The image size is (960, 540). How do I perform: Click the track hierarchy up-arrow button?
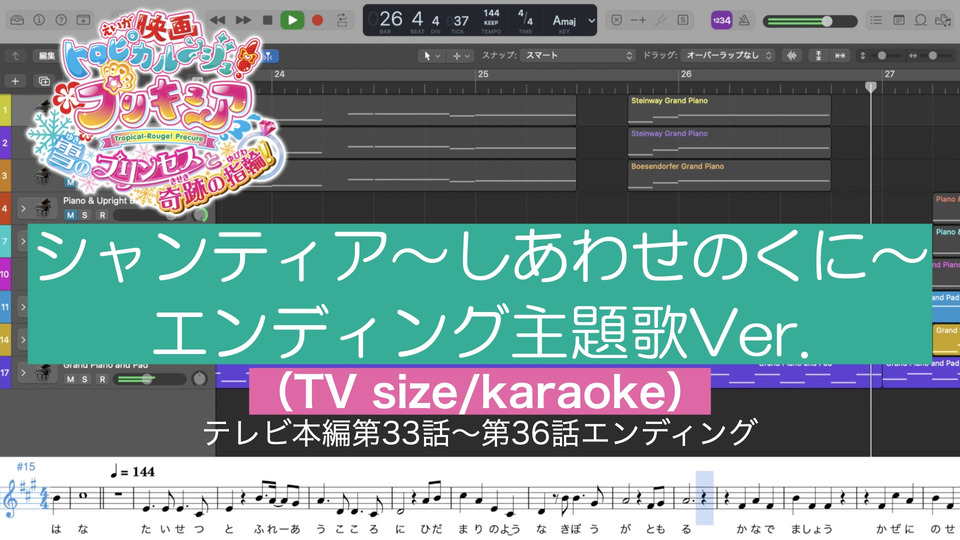click(x=15, y=56)
